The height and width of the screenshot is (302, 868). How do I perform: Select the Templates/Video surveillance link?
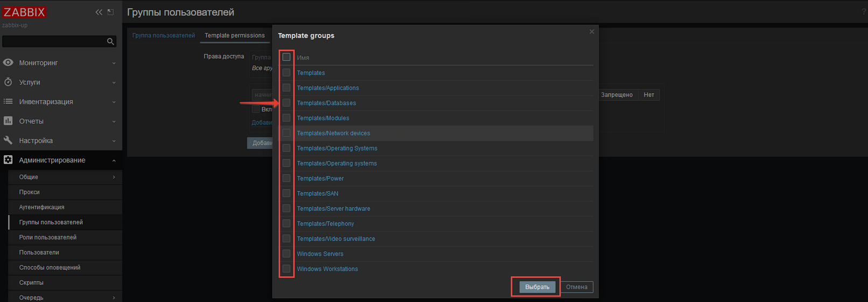(336, 239)
